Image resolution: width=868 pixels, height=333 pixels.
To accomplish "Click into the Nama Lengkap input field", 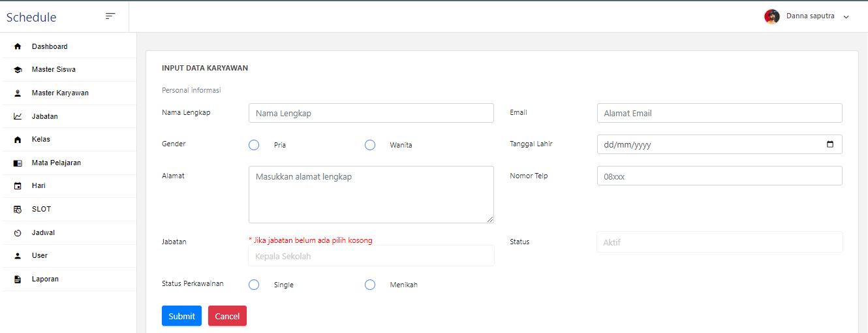I will coord(371,113).
